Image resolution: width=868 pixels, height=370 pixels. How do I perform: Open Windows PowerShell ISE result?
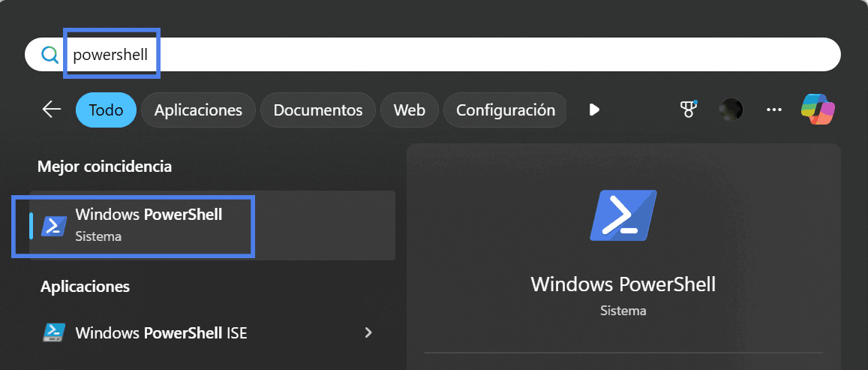pos(212,333)
